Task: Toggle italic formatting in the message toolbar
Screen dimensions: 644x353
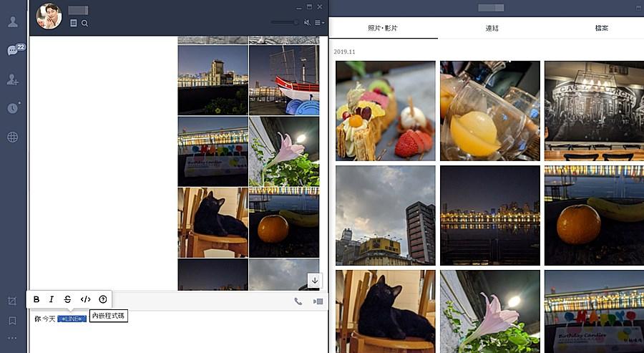Action: tap(52, 299)
